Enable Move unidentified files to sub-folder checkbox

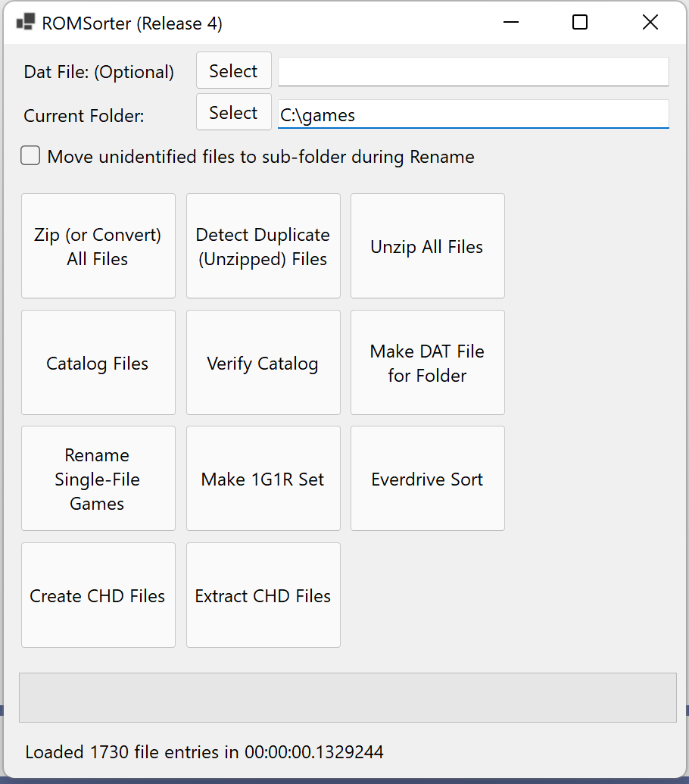[30, 155]
